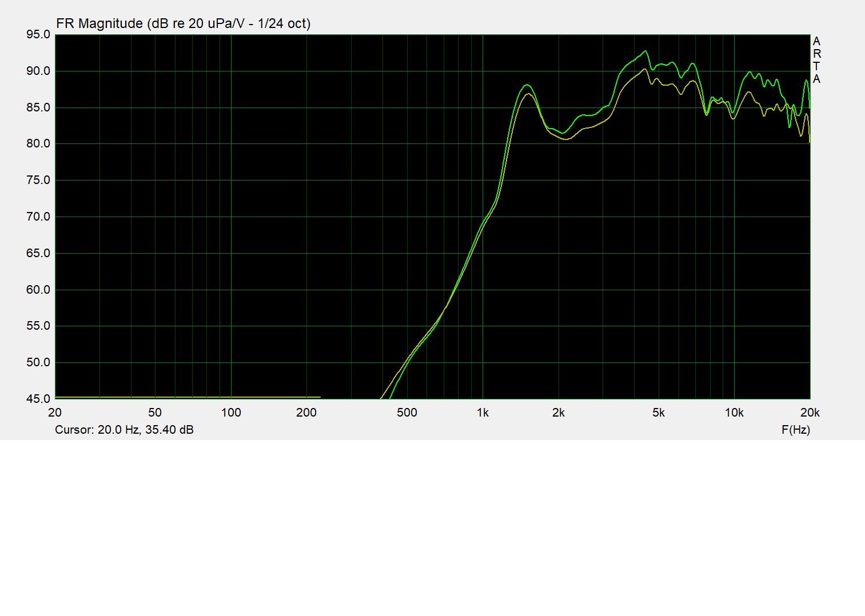The image size is (865, 616).
Task: Click the cursor readout text at bottom left
Action: pyautogui.click(x=124, y=430)
